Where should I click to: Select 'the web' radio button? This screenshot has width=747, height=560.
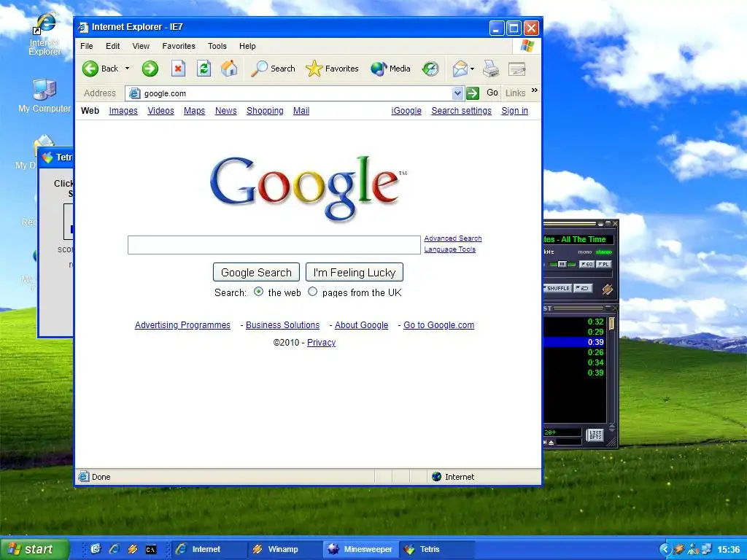(x=259, y=292)
